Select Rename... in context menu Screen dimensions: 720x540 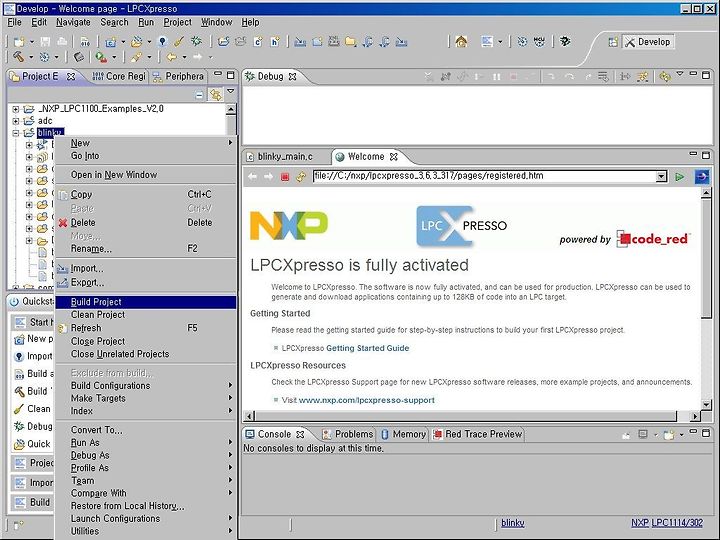click(146, 248)
